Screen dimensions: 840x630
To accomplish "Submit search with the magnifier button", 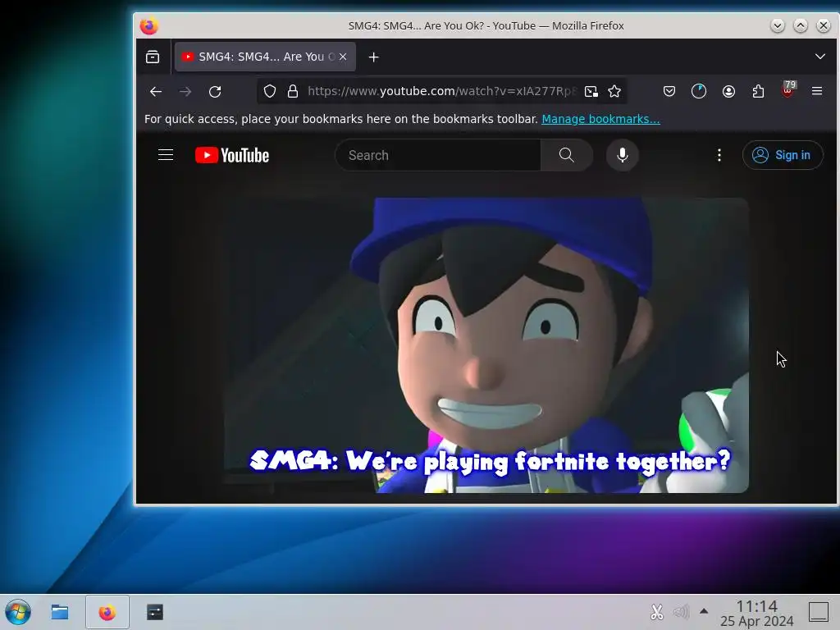I will click(567, 155).
